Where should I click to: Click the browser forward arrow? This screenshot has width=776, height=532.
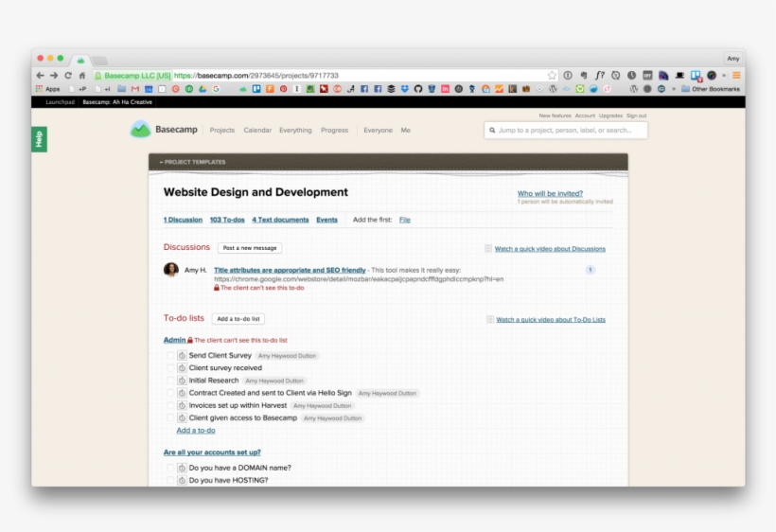(54, 75)
